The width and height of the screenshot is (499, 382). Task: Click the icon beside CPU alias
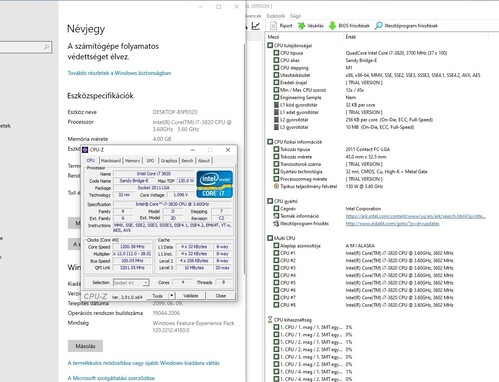276,60
